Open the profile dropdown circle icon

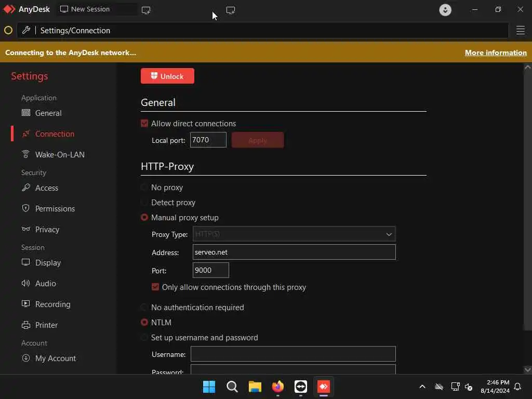click(445, 10)
